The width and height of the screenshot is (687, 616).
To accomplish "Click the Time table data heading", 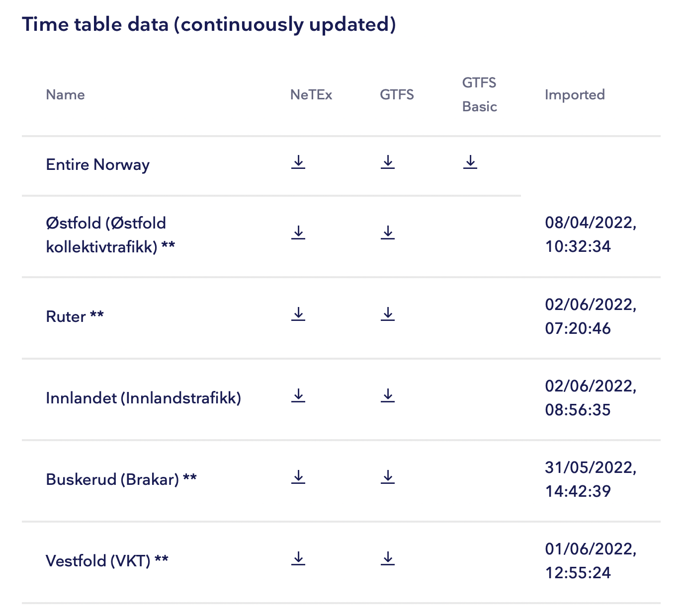I will click(209, 24).
